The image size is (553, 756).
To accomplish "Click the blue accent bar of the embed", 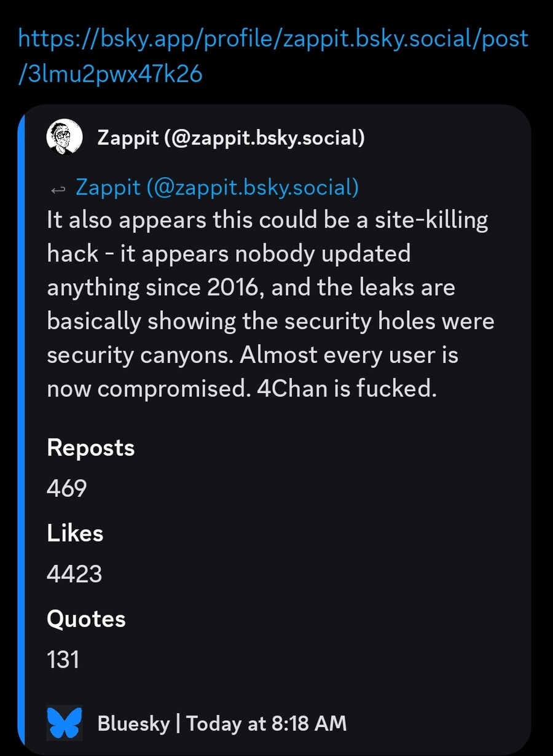I will [22, 430].
